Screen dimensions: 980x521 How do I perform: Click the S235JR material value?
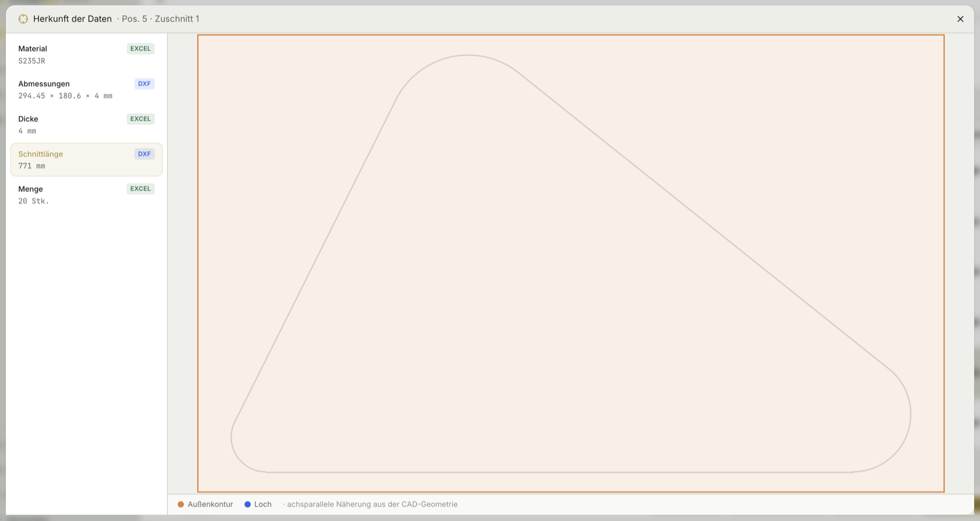tap(31, 61)
